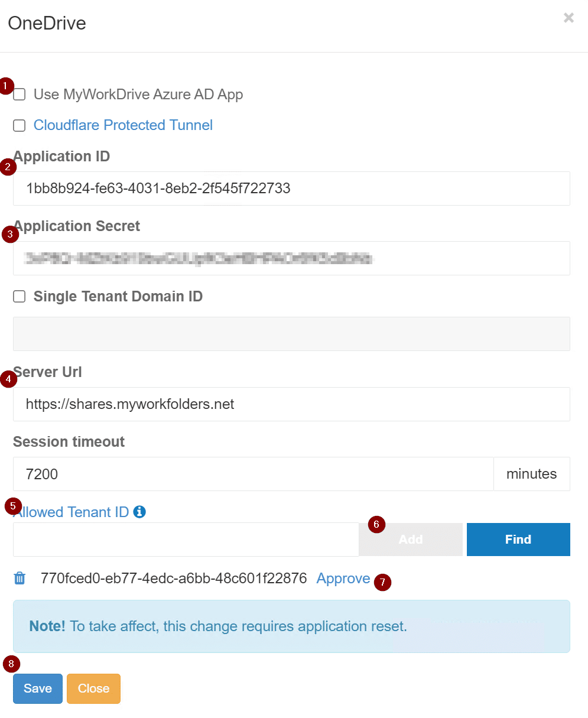This screenshot has height=718, width=588.
Task: Save the OneDrive configuration
Action: click(37, 688)
